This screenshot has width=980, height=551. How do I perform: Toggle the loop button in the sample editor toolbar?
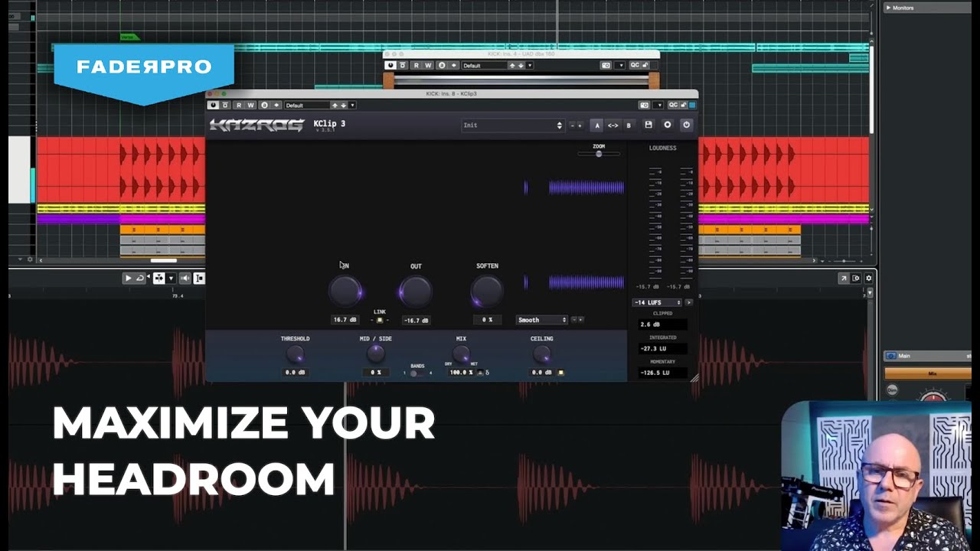[x=140, y=279]
